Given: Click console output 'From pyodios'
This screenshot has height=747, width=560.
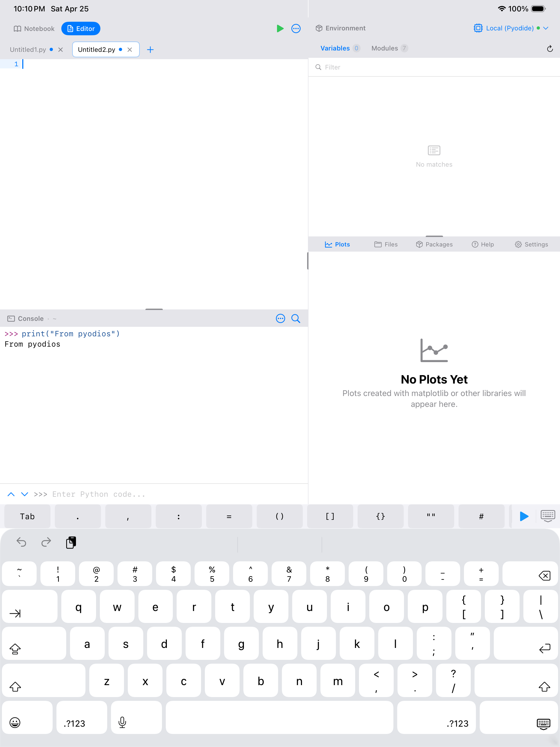Looking at the screenshot, I should click(32, 344).
